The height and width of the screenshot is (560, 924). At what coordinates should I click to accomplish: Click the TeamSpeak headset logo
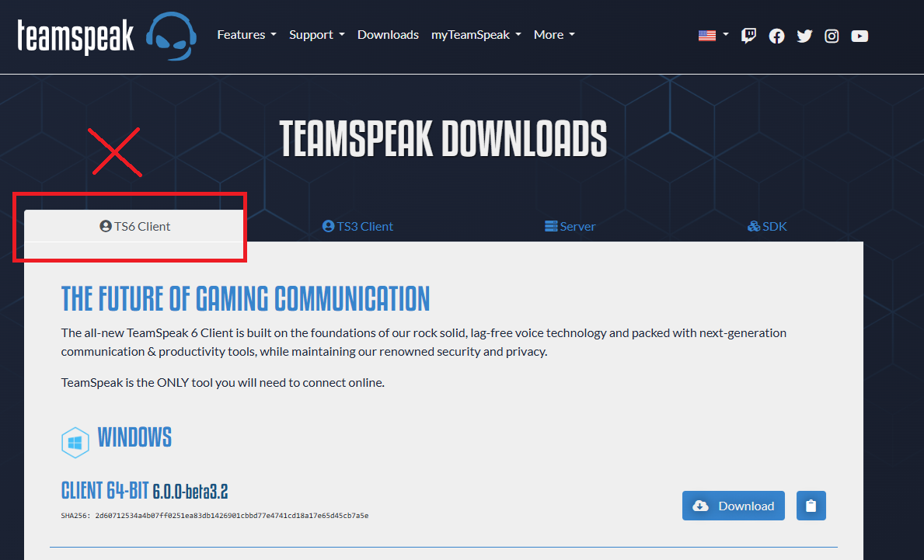point(171,36)
